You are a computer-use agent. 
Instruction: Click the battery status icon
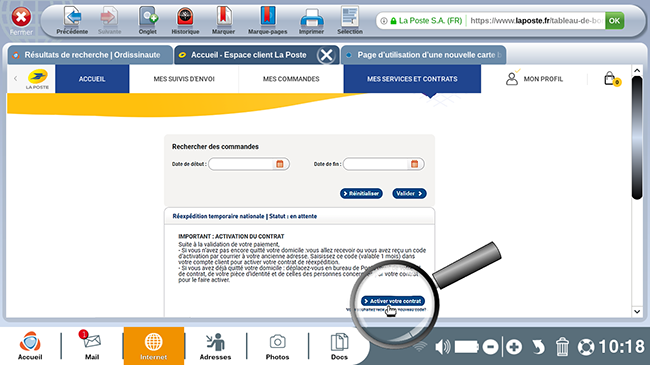tap(466, 347)
